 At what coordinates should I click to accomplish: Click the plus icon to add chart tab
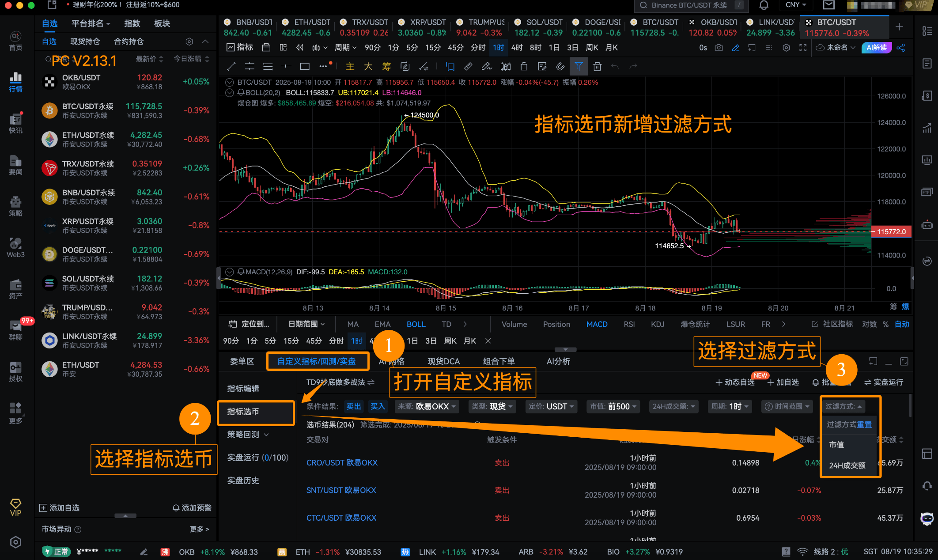pos(899,27)
